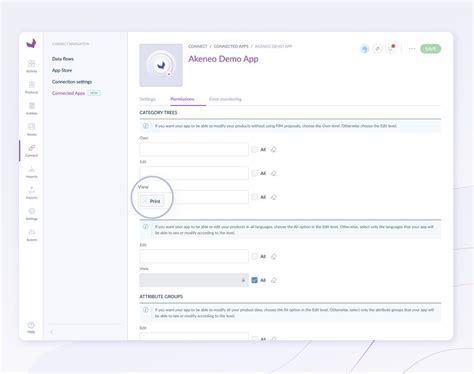Viewport: 474px width, 374px height.
Task: Click the green Save button
Action: point(430,49)
